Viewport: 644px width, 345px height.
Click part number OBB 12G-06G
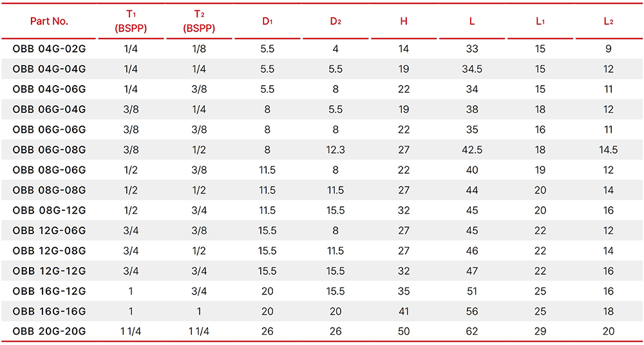[49, 231]
